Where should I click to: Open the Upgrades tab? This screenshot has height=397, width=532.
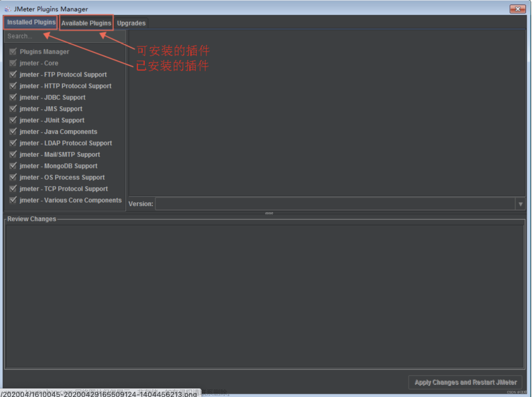tap(131, 23)
